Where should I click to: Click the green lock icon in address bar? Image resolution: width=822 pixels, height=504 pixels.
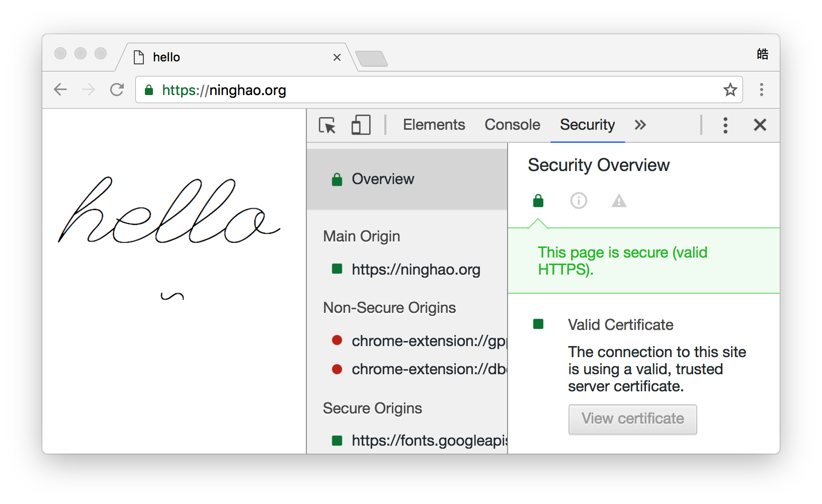(x=149, y=91)
